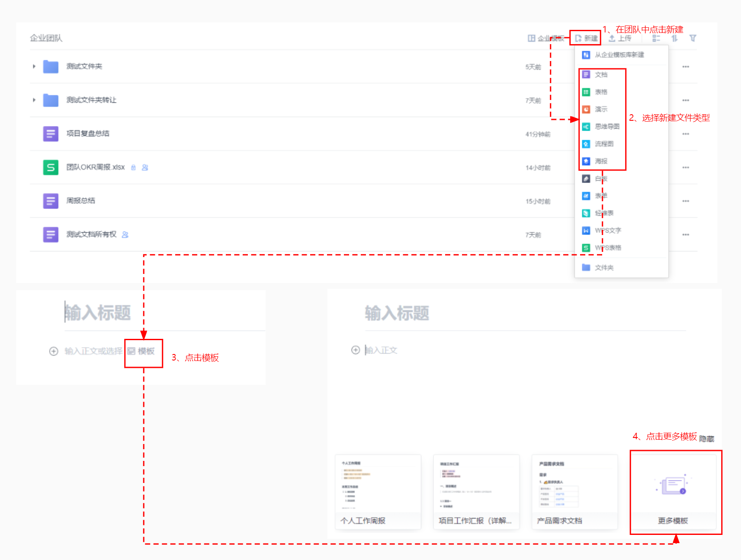Screen dimensions: 741x560
Task: Open the 项目复盘总结 document
Action: (88, 133)
